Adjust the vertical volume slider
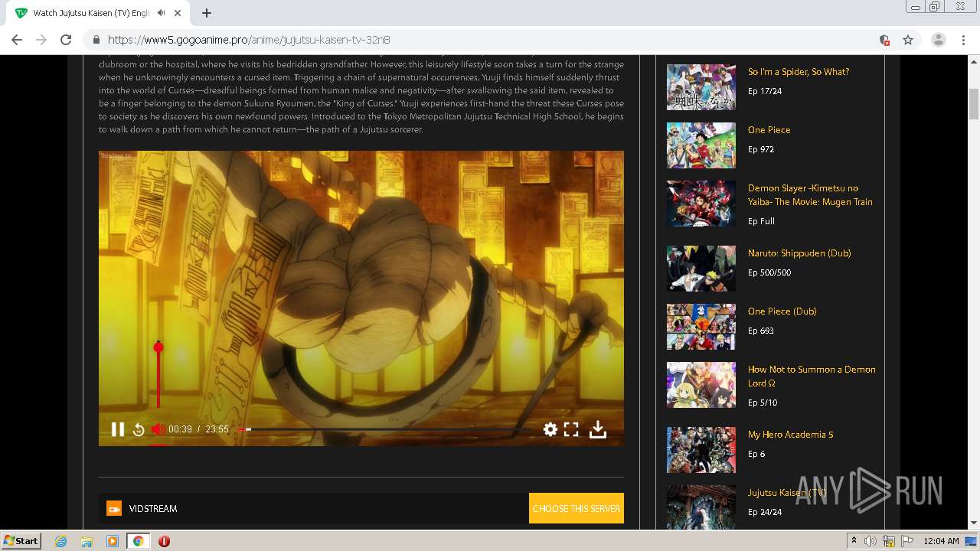Screen dimensions: 980x551 [158, 375]
